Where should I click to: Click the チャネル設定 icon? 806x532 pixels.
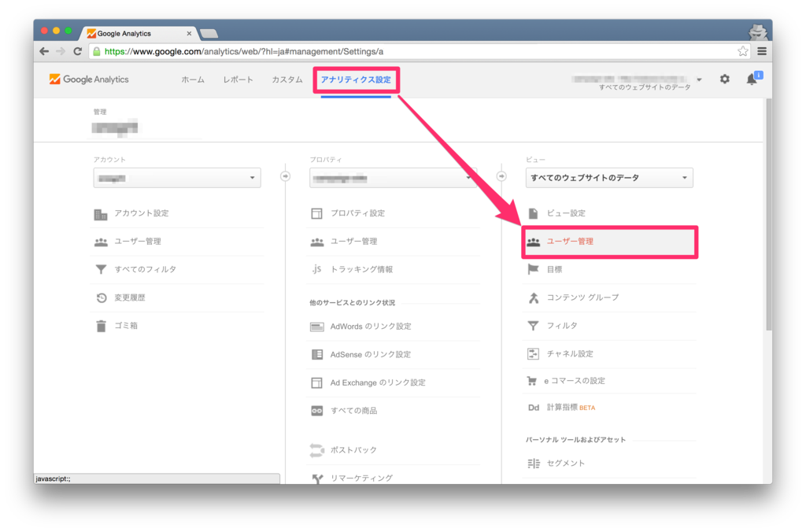click(x=533, y=353)
